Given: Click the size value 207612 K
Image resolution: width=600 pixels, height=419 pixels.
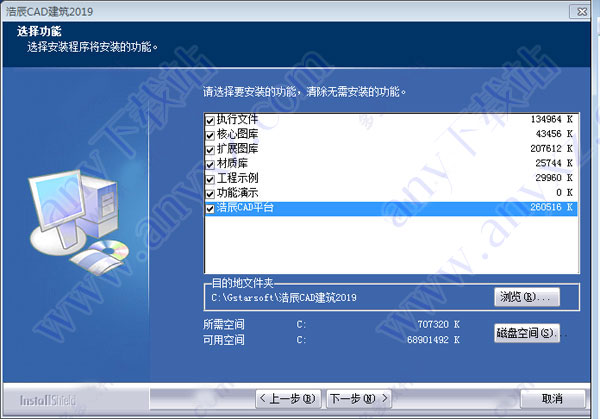Looking at the screenshot, I should (x=552, y=148).
